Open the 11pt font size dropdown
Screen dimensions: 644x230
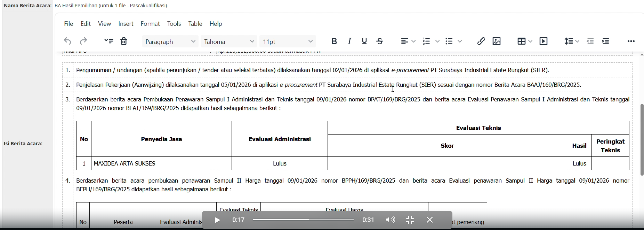point(288,41)
